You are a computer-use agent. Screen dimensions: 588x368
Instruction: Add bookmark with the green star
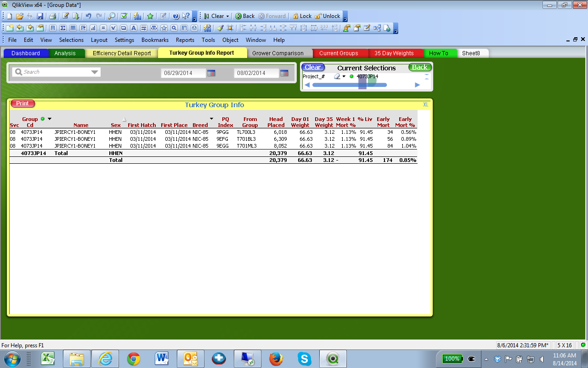[x=150, y=16]
